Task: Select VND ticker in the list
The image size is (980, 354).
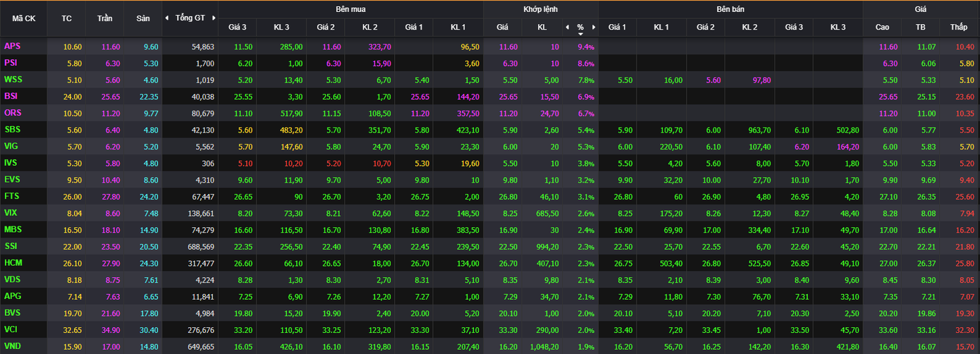Action: 12,346
